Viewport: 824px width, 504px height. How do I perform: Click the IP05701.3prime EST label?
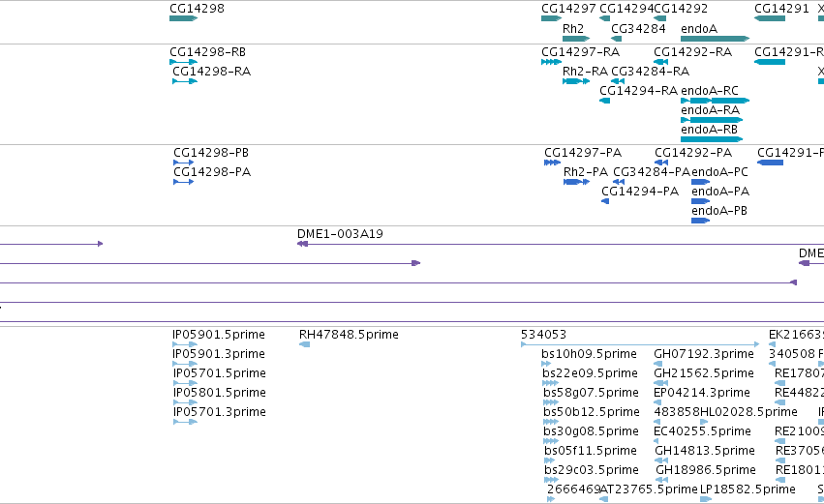tap(220, 413)
